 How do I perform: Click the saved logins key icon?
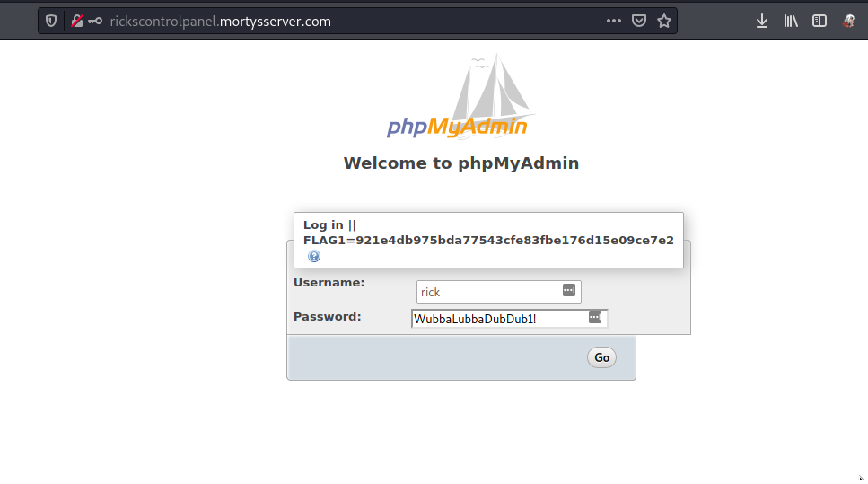(95, 21)
